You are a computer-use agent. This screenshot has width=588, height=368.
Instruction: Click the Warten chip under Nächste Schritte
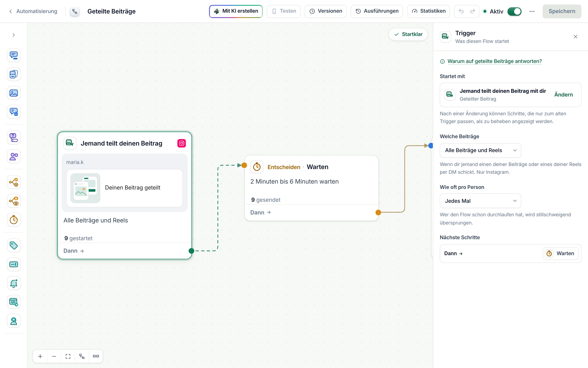(x=561, y=253)
